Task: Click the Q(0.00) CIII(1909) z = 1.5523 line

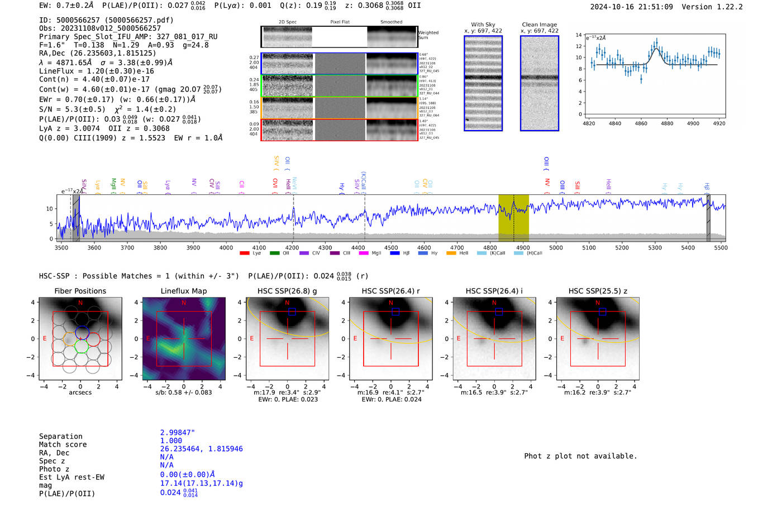Action: pyautogui.click(x=131, y=138)
